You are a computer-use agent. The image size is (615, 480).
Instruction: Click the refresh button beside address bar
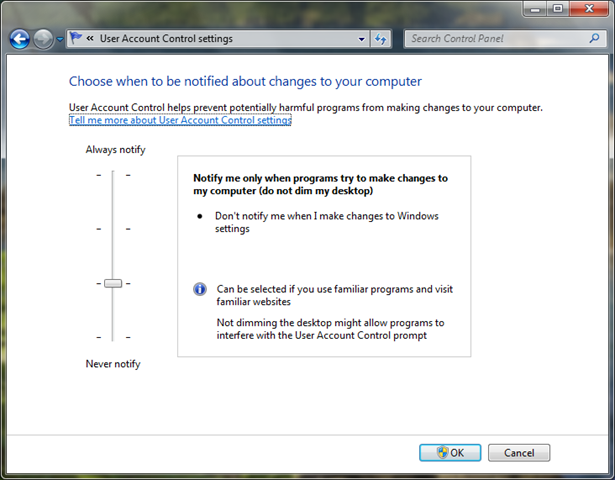(x=380, y=39)
